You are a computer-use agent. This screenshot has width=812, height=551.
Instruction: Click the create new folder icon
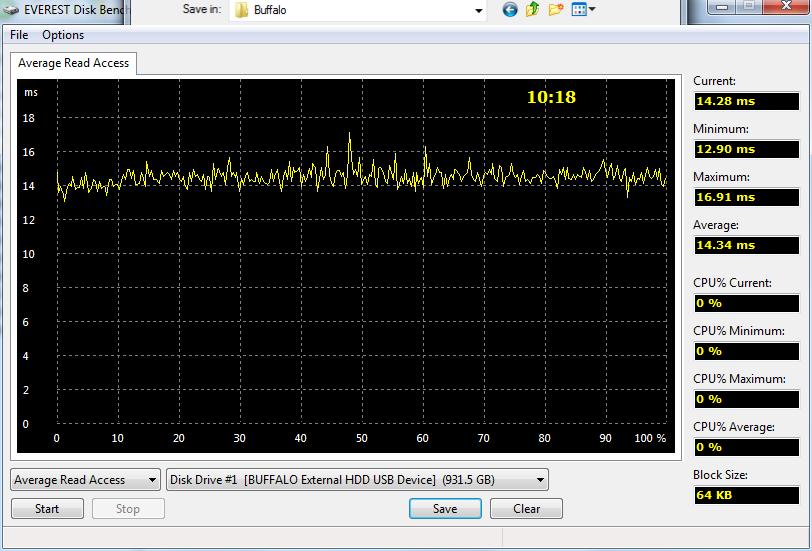(x=555, y=10)
